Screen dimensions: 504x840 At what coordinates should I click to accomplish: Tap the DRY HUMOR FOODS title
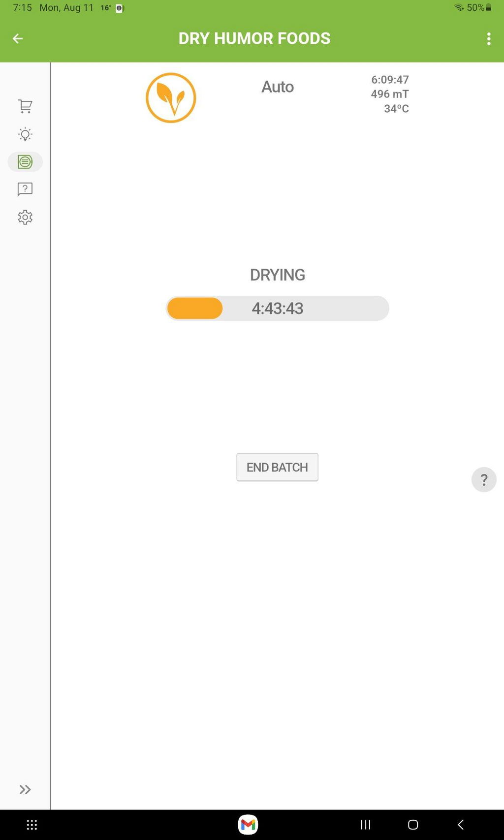tap(254, 38)
